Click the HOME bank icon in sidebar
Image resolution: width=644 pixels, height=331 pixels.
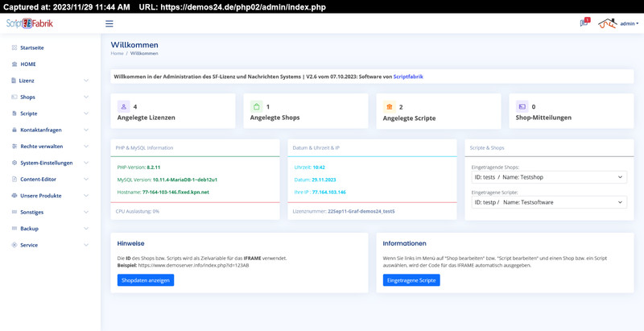[x=14, y=64]
